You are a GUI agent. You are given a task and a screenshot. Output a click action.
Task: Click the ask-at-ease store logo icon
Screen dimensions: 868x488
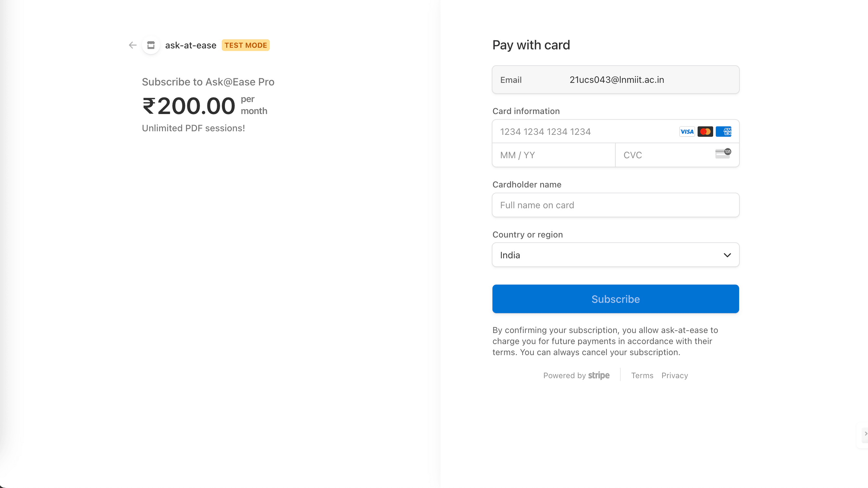pos(151,45)
